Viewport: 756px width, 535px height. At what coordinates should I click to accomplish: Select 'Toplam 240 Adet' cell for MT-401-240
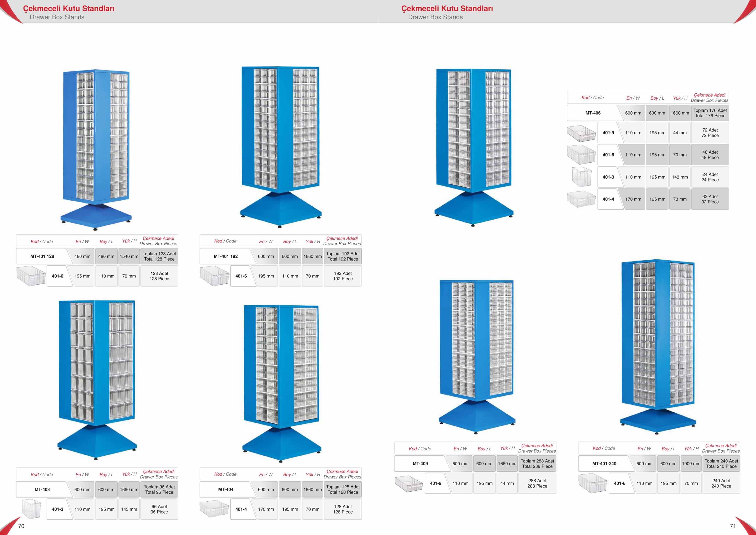point(721,463)
